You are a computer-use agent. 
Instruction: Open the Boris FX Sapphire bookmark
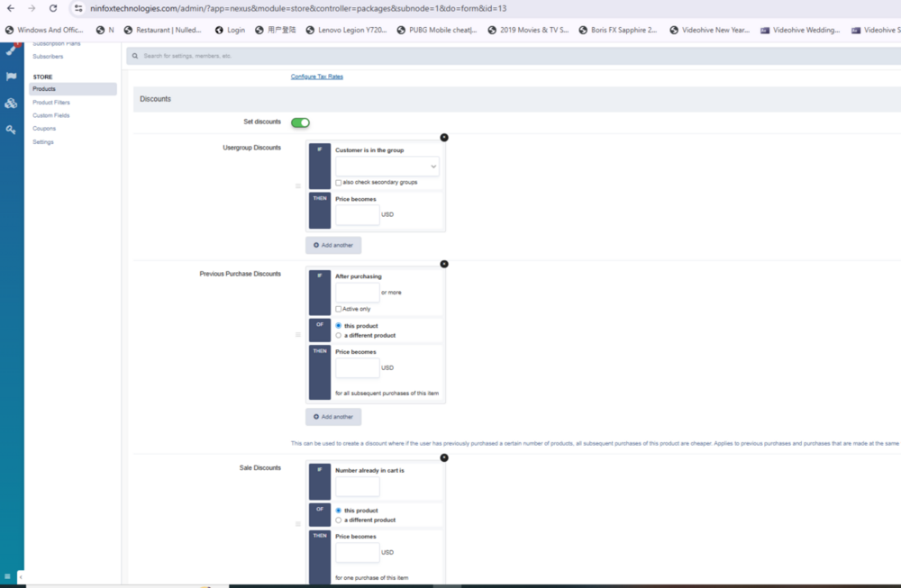618,30
